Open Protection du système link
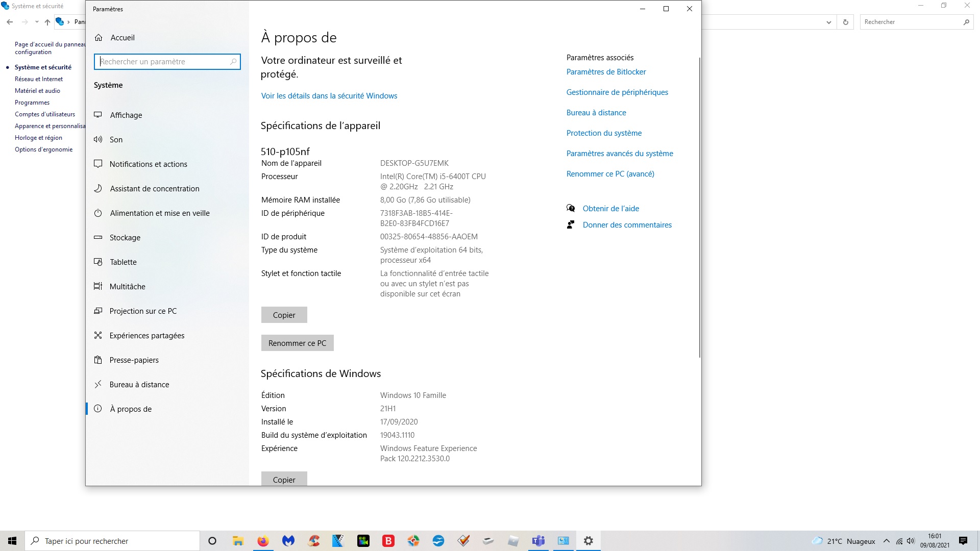Screen dimensions: 980x551 point(604,133)
